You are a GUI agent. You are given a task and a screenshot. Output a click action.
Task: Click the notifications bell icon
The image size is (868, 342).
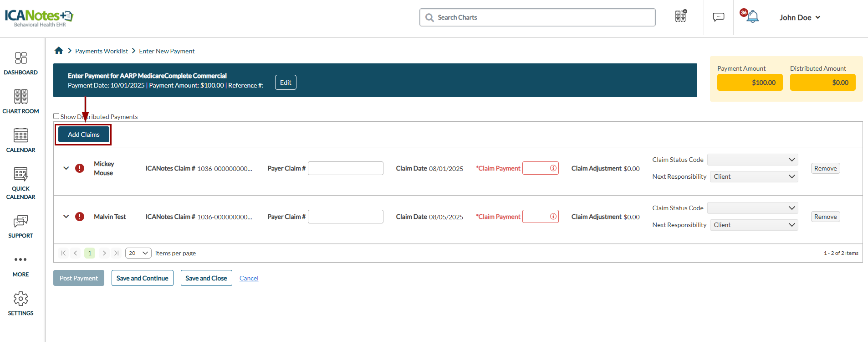(752, 17)
